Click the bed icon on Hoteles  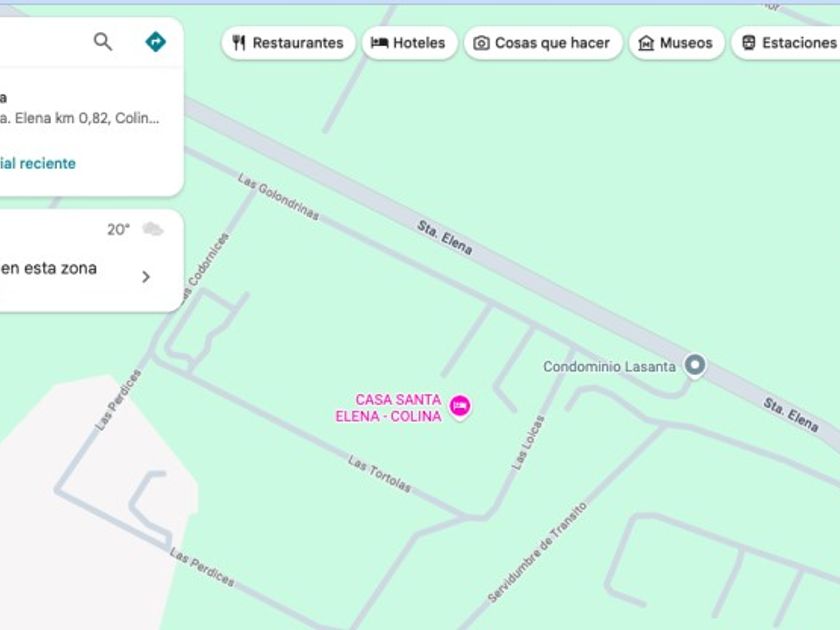point(379,42)
